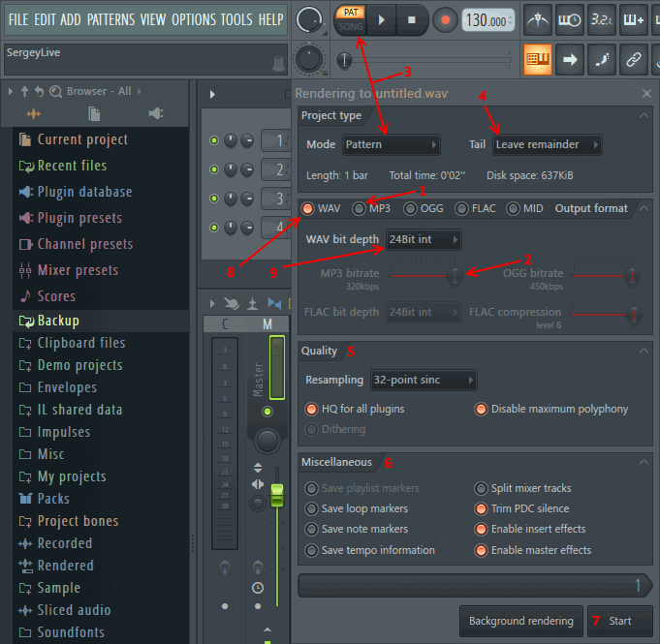
Task: Select the WAV output format
Action: tap(308, 208)
